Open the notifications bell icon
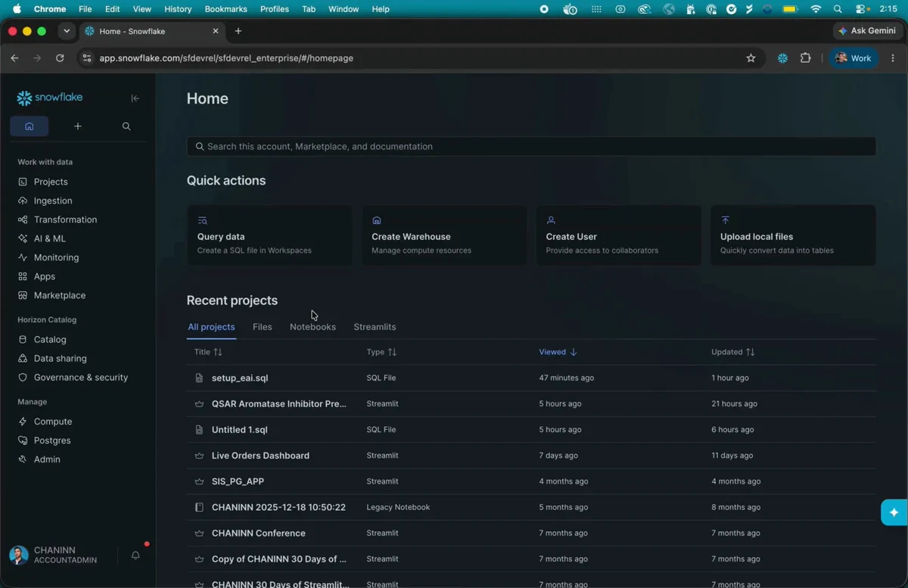This screenshot has width=908, height=588. (135, 555)
